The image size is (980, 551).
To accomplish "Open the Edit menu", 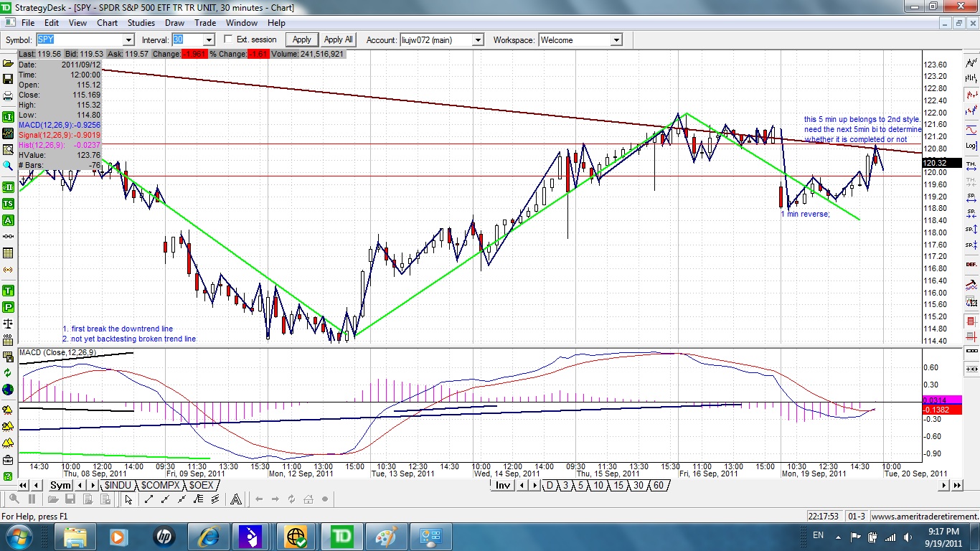I will point(52,23).
